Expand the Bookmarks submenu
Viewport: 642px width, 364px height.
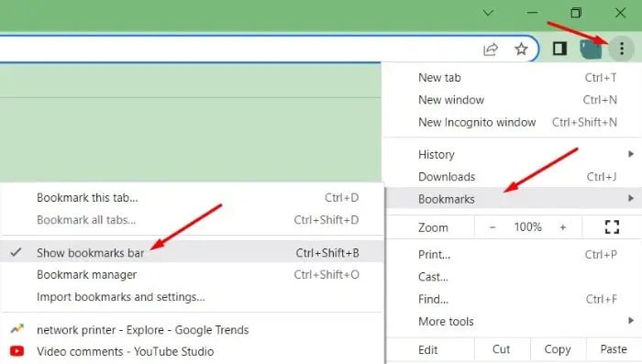514,199
